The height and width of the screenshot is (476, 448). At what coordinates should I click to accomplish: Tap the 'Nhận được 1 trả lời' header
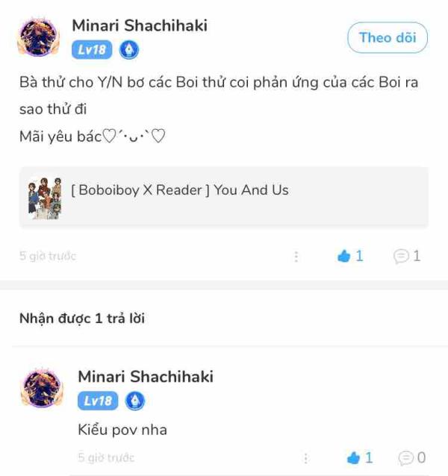[x=82, y=319]
